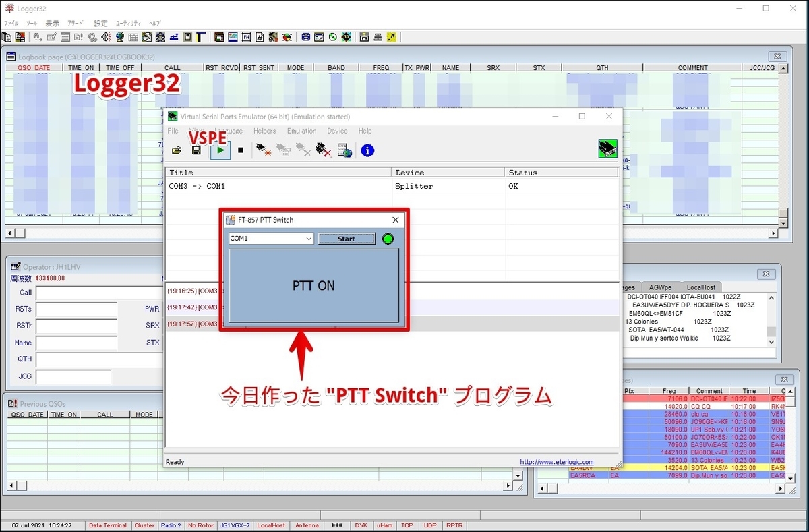Screen dimensions: 809x532
Task: Switch to the LocalHost tab
Action: point(701,287)
